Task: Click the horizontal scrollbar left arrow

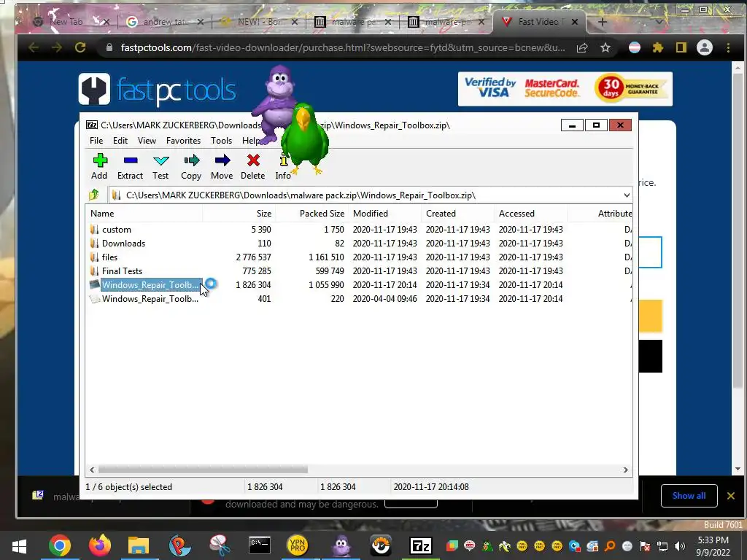Action: pos(93,470)
